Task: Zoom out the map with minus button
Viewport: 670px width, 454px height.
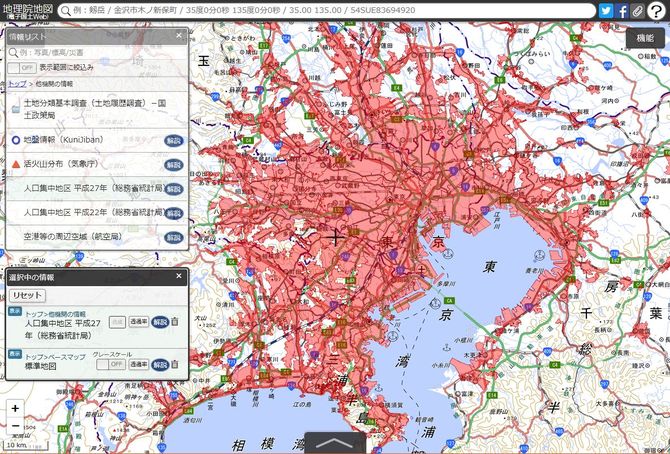Action: coord(15,426)
